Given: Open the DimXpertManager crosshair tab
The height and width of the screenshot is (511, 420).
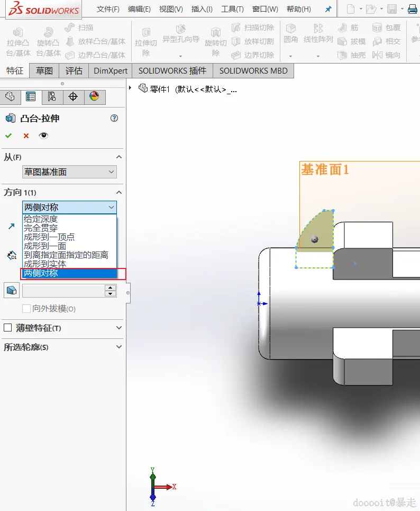Looking at the screenshot, I should pyautogui.click(x=73, y=97).
